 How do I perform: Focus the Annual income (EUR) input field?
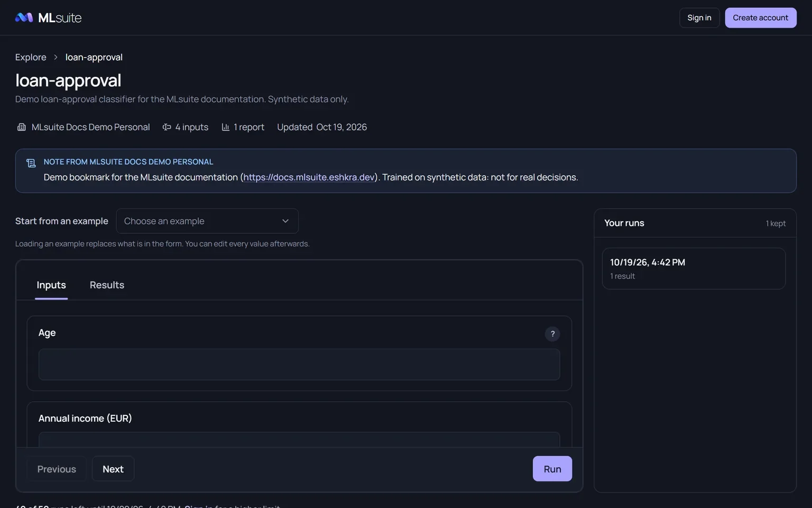pos(299,440)
